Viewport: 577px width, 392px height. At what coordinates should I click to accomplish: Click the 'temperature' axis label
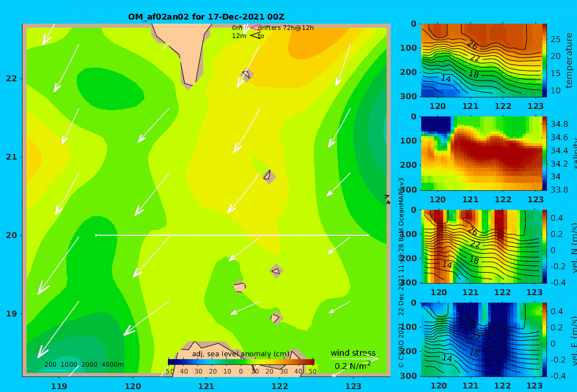pos(569,61)
